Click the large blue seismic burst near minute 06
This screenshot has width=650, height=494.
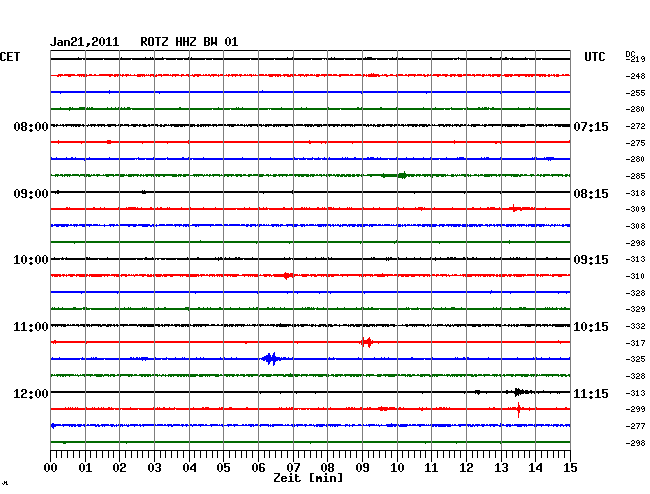click(x=271, y=358)
